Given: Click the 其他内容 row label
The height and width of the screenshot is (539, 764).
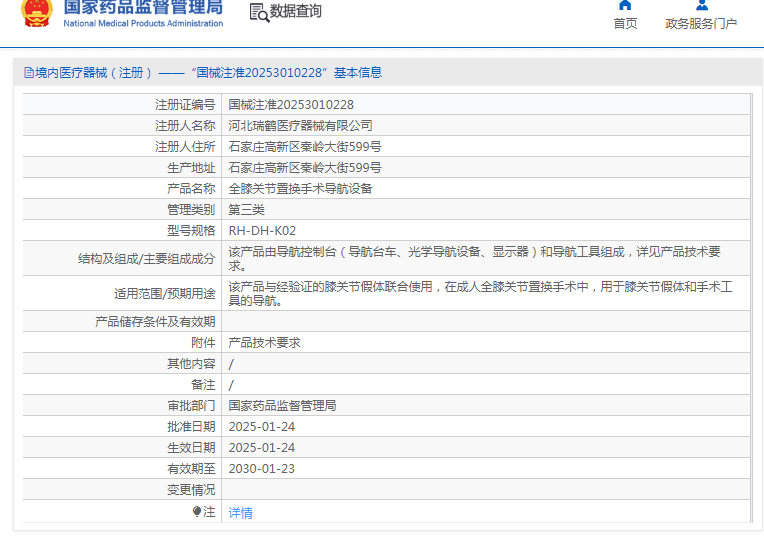Looking at the screenshot, I should tap(191, 364).
